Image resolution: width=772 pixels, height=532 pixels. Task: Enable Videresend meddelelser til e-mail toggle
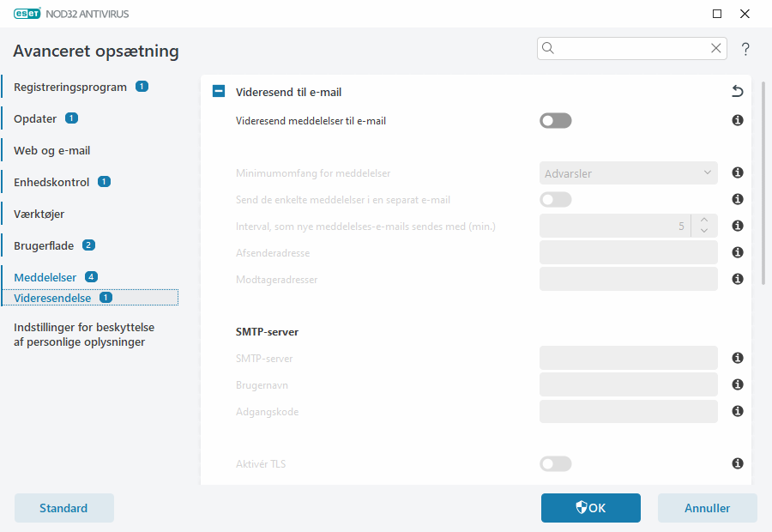tap(555, 121)
